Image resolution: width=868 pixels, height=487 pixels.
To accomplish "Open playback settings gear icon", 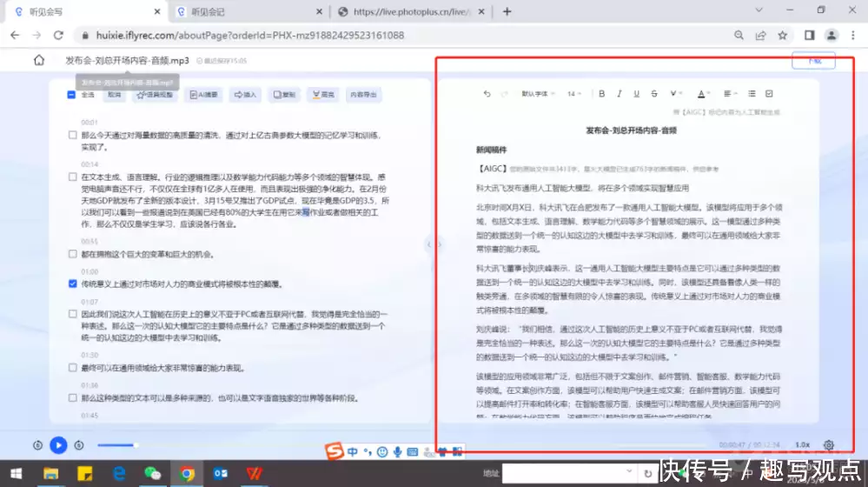I will [x=828, y=445].
